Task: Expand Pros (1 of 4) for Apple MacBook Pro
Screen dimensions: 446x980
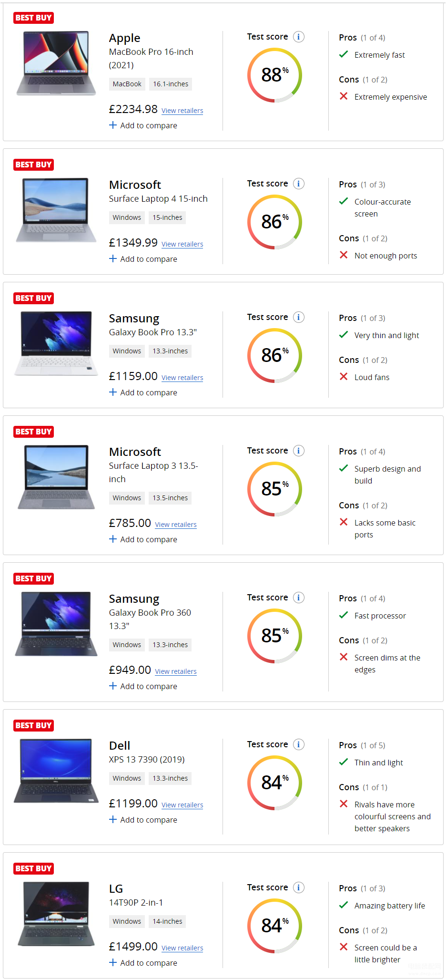Action: [x=362, y=38]
